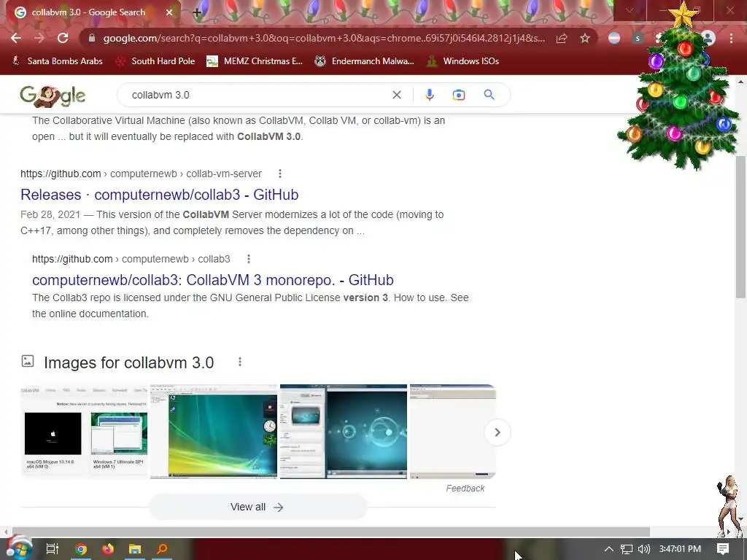Open a new tab with plus icon

(x=197, y=13)
